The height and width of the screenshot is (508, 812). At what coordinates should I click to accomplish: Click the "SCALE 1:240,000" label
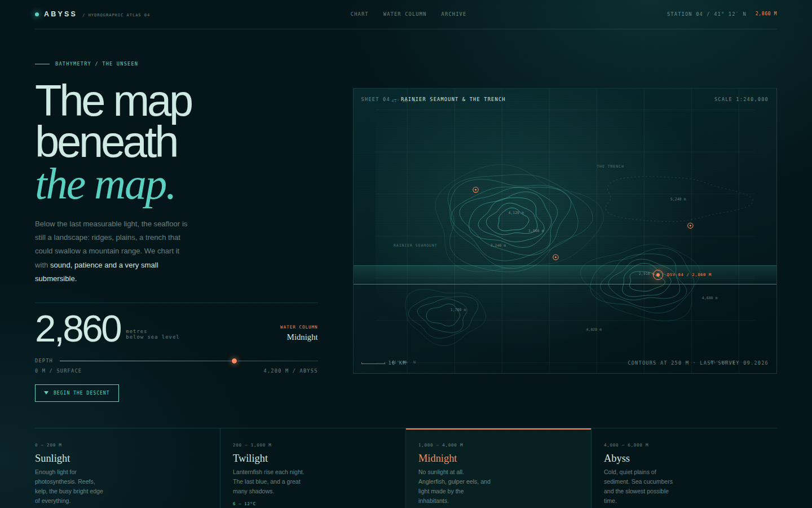(x=741, y=99)
